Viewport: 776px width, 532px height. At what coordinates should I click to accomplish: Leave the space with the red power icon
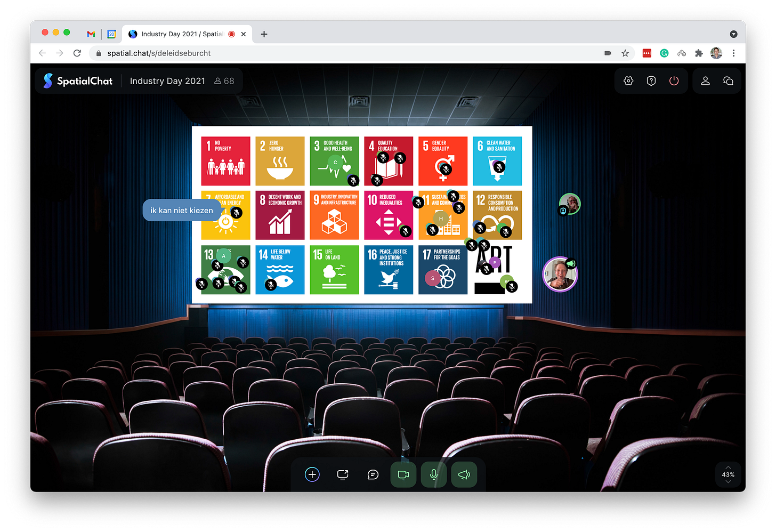tap(674, 81)
